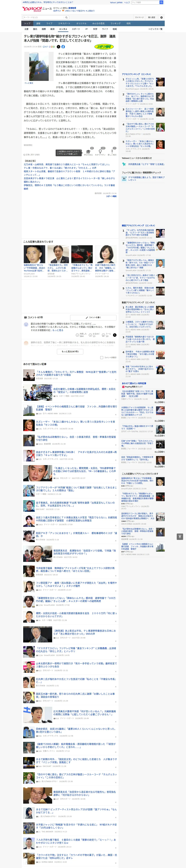This screenshot has width=186, height=868.
Task: Open the トップ navigation tab
Action: [x=27, y=24]
